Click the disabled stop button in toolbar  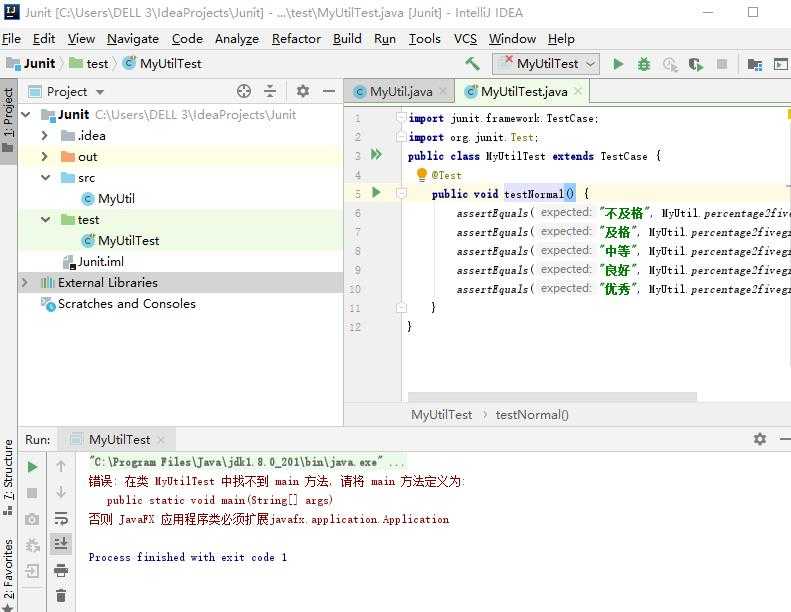tap(722, 64)
